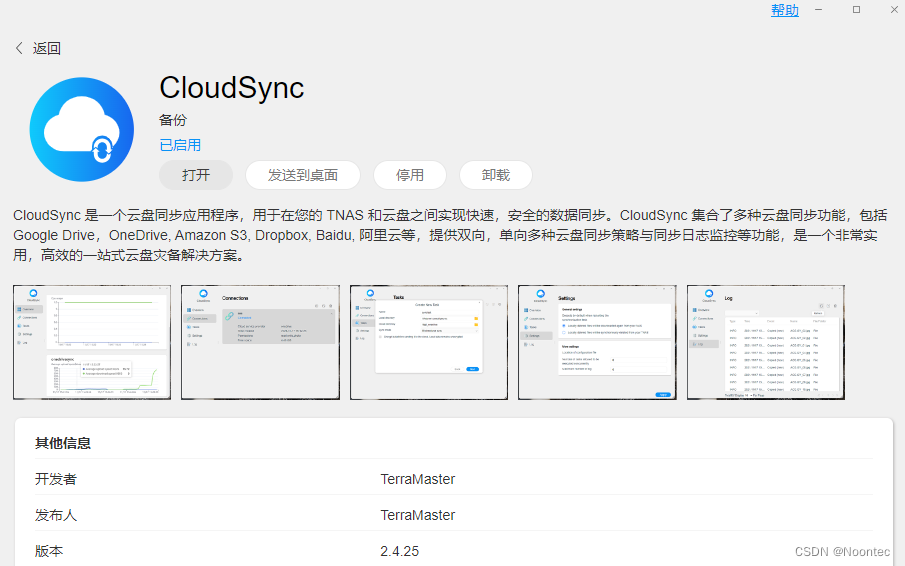Click the 返回 back label

point(47,48)
